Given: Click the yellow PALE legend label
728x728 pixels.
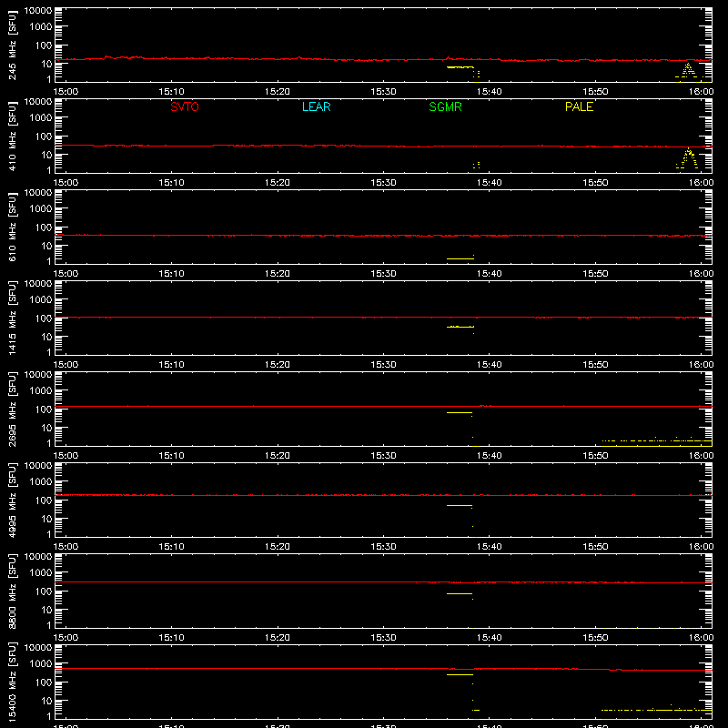Looking at the screenshot, I should pyautogui.click(x=579, y=106).
